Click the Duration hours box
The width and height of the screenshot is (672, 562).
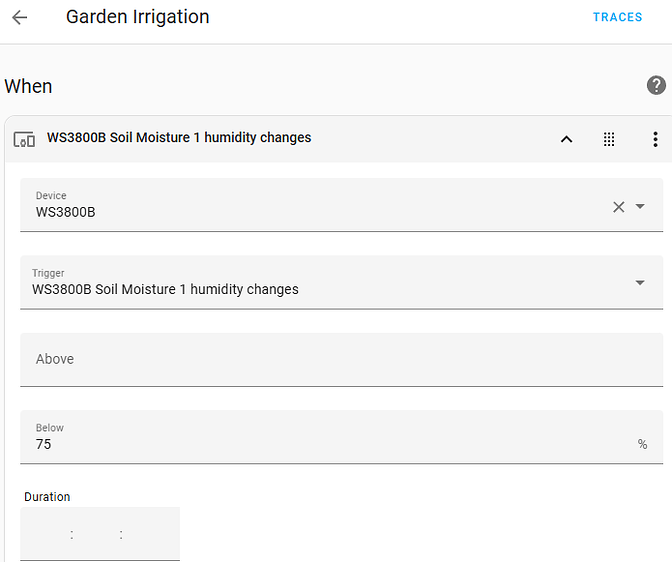45,535
